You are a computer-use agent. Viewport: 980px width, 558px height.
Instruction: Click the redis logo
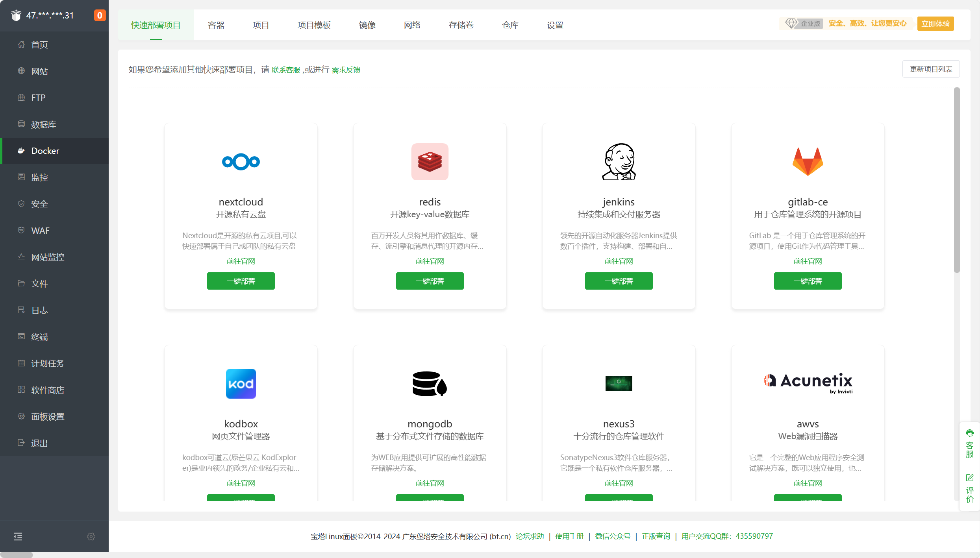(x=430, y=162)
